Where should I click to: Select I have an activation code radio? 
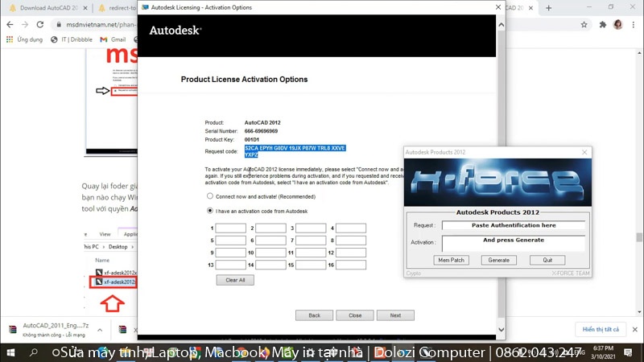tap(210, 211)
